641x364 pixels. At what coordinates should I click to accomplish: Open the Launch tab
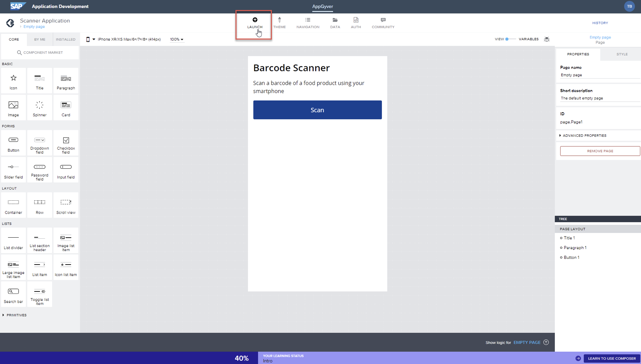pyautogui.click(x=255, y=23)
